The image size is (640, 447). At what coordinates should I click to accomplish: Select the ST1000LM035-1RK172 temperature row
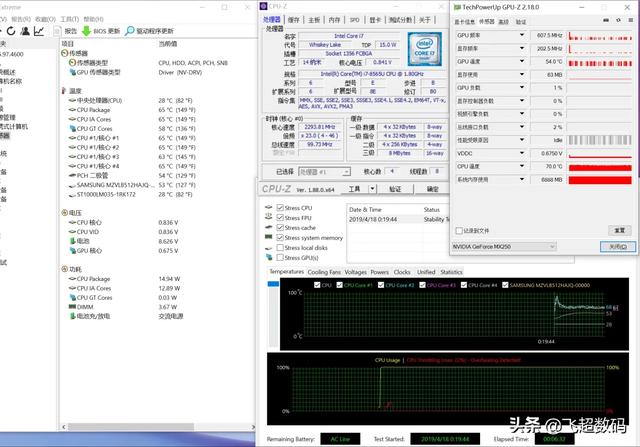[x=157, y=194]
